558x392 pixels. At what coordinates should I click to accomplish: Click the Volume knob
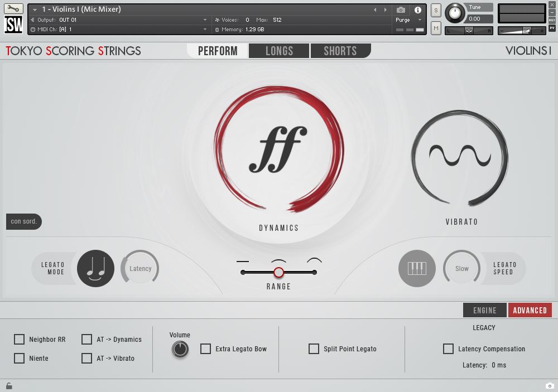tap(180, 349)
